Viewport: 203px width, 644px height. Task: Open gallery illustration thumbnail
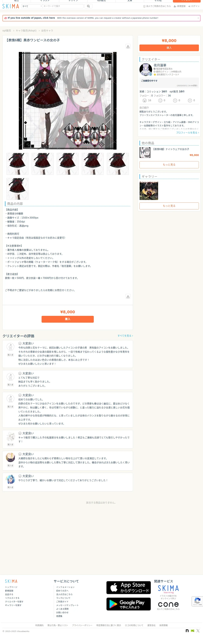point(149,191)
